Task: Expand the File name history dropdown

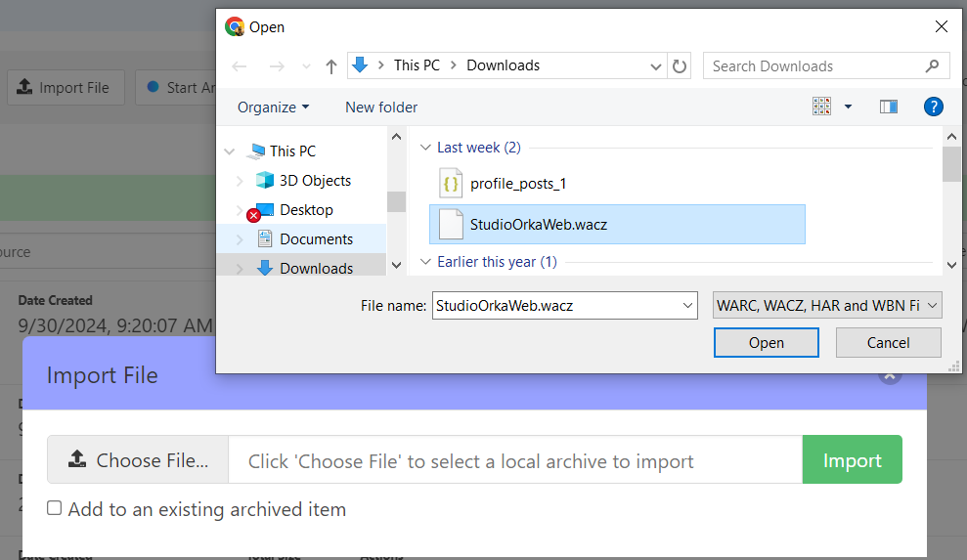Action: click(687, 306)
